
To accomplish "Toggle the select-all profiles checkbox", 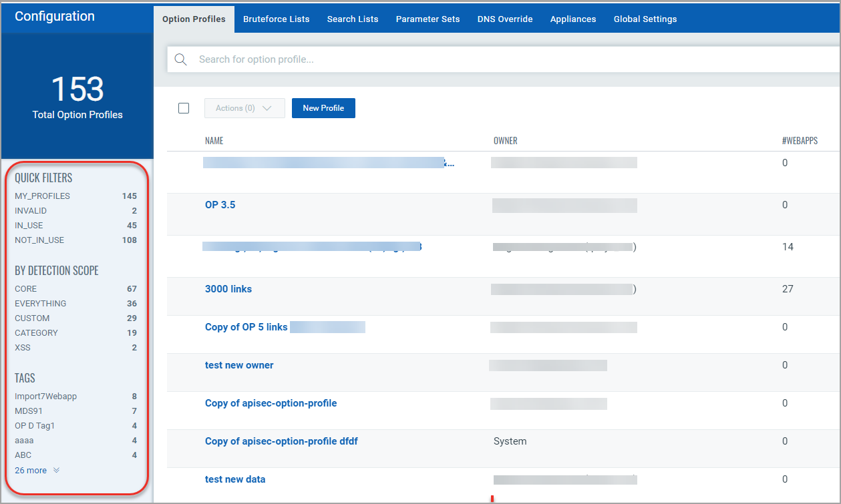I will pyautogui.click(x=184, y=108).
